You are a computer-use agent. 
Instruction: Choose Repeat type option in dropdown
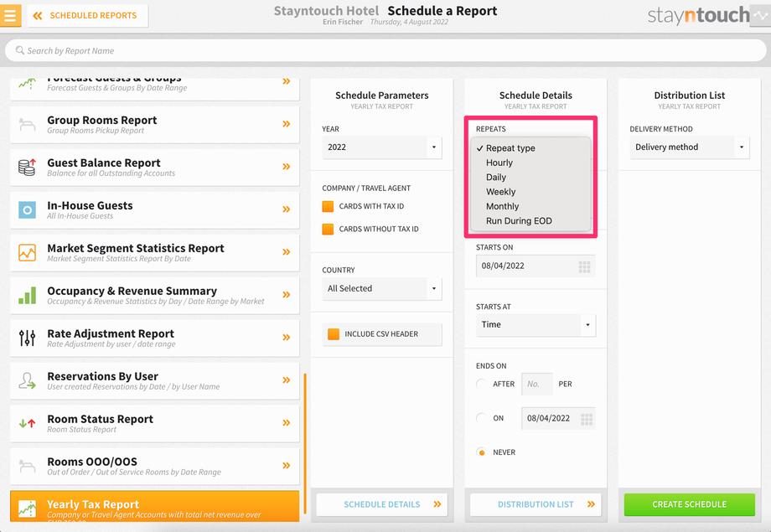coord(510,148)
